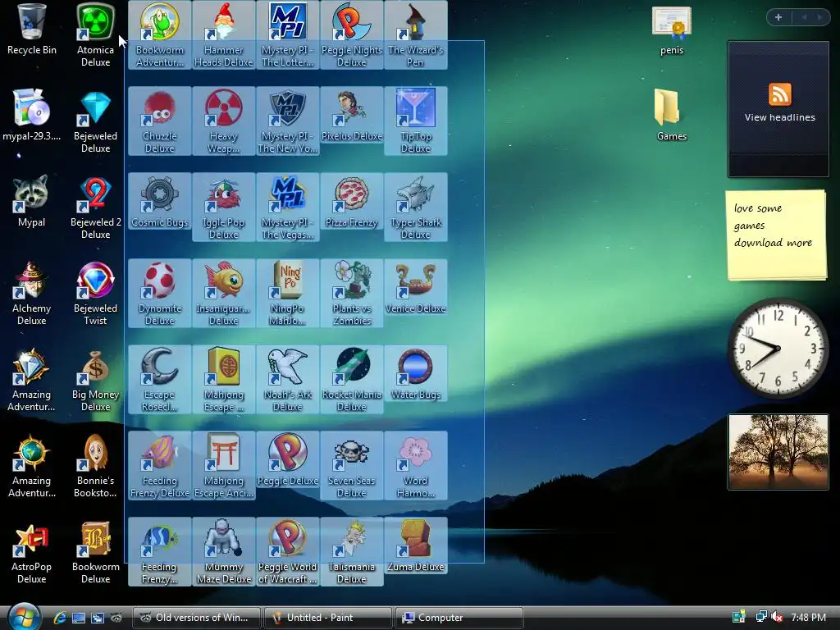Image resolution: width=840 pixels, height=630 pixels.
Task: Select the Venice Deluxe gondola icon
Action: point(416,288)
